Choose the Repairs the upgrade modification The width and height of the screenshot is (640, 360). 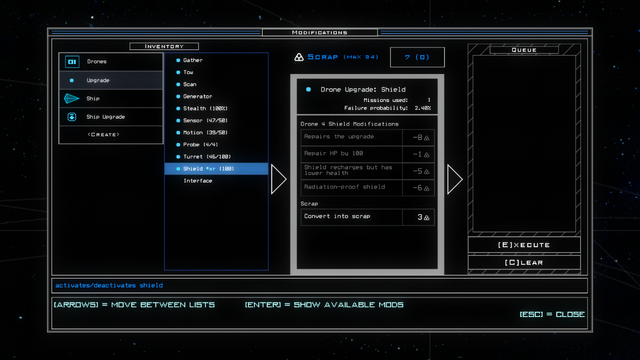(367, 138)
